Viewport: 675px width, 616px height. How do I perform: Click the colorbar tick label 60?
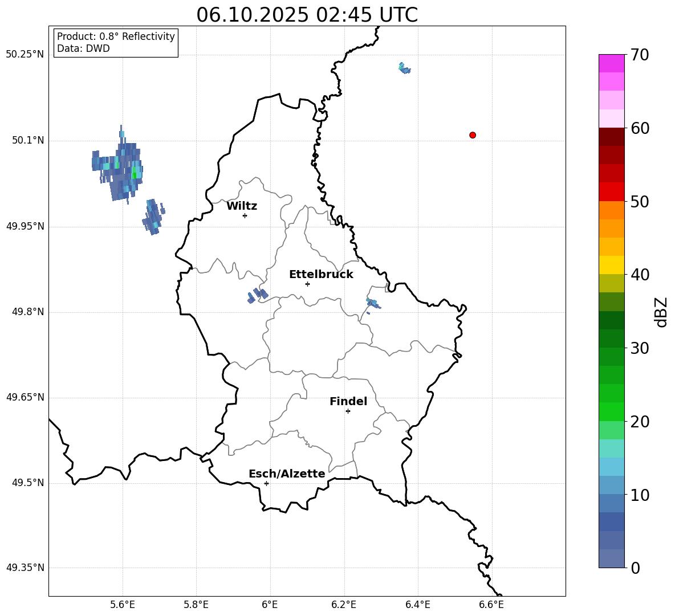[640, 128]
